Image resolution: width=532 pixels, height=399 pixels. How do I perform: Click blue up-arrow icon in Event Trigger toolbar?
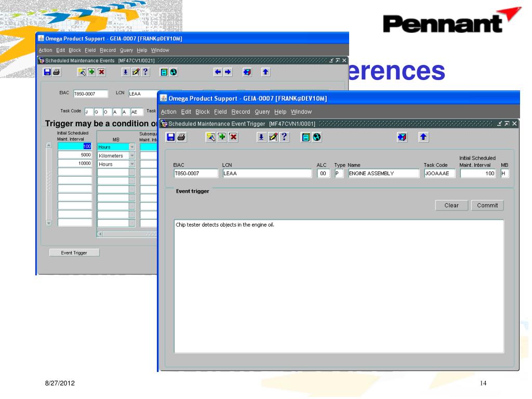tap(423, 137)
